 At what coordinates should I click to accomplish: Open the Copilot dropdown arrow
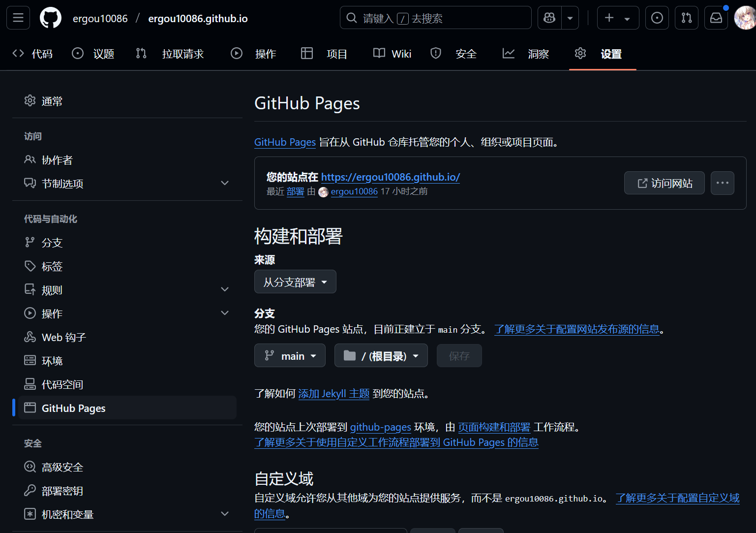click(x=570, y=18)
